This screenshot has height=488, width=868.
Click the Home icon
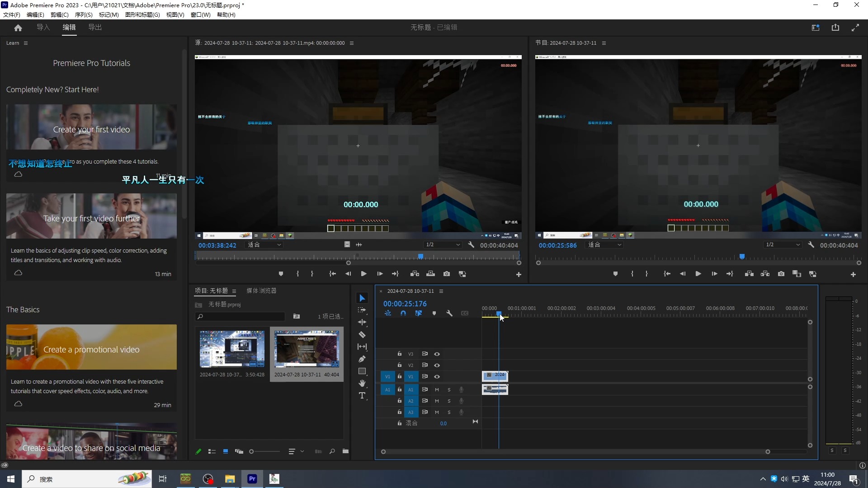coord(18,28)
